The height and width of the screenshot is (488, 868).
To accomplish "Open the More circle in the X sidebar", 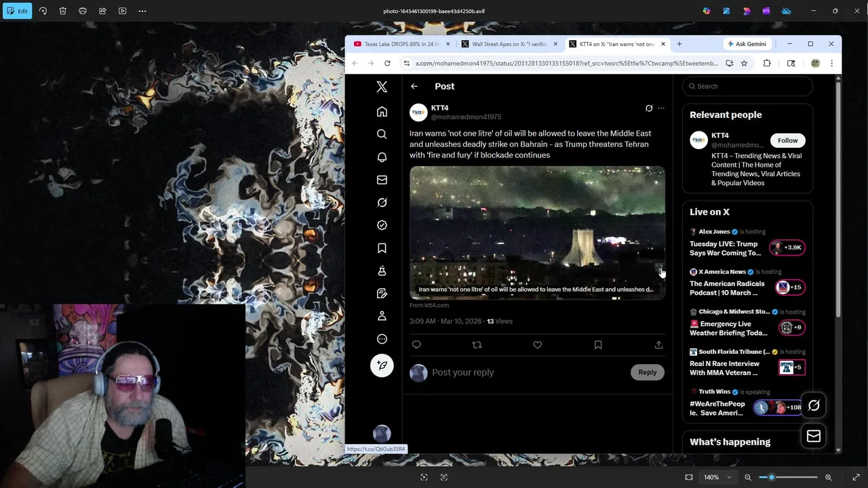I will pyautogui.click(x=382, y=339).
